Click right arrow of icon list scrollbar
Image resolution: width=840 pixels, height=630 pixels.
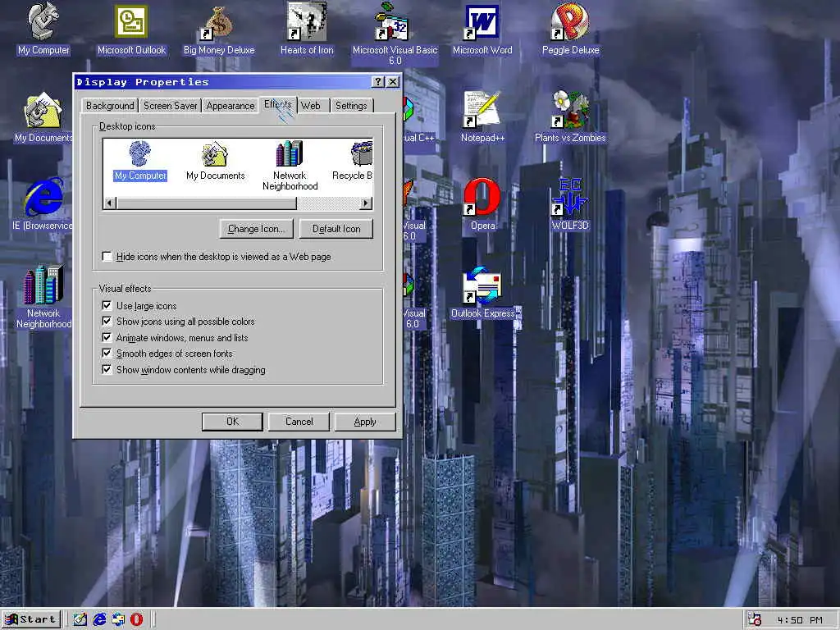tap(367, 203)
